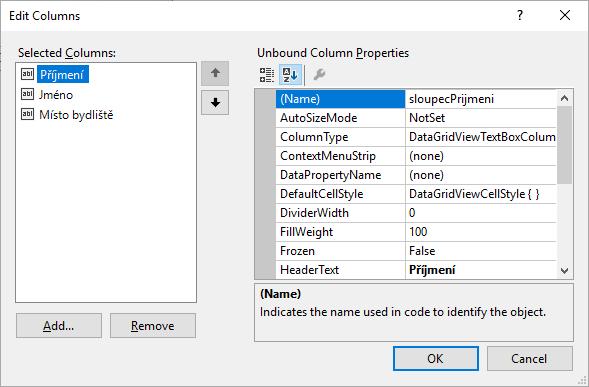Image resolution: width=589 pixels, height=387 pixels.
Task: Click the Add... button
Action: 59,326
